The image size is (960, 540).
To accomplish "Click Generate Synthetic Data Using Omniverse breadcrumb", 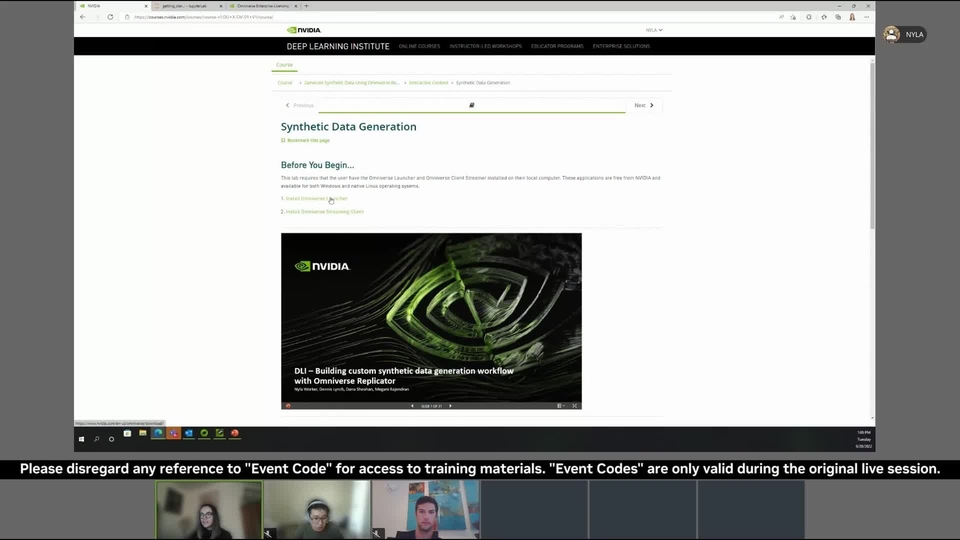I will [351, 83].
